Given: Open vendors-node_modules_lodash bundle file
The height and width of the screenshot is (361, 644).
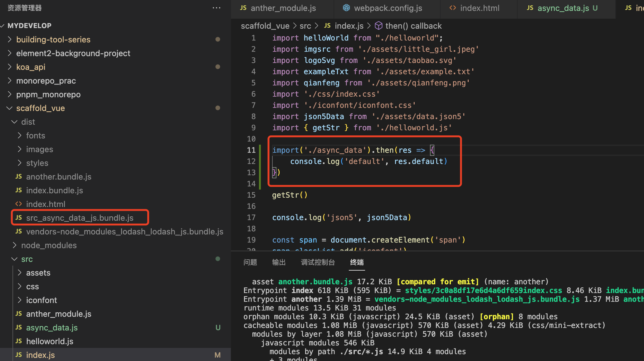Looking at the screenshot, I should pos(124,232).
